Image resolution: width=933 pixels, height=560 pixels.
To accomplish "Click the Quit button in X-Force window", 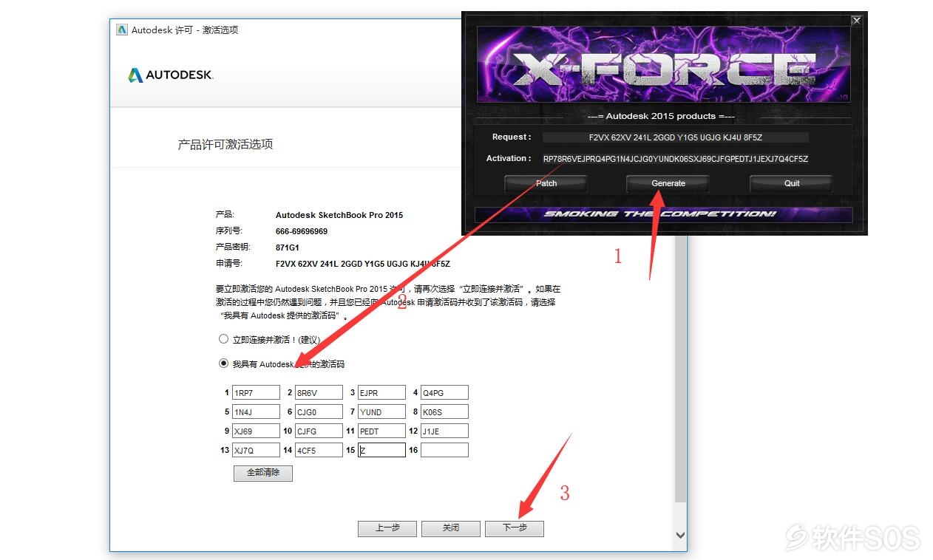I will [792, 183].
